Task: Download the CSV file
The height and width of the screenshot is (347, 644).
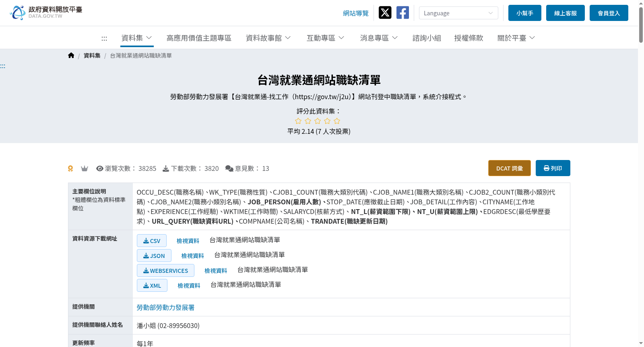Action: (152, 241)
